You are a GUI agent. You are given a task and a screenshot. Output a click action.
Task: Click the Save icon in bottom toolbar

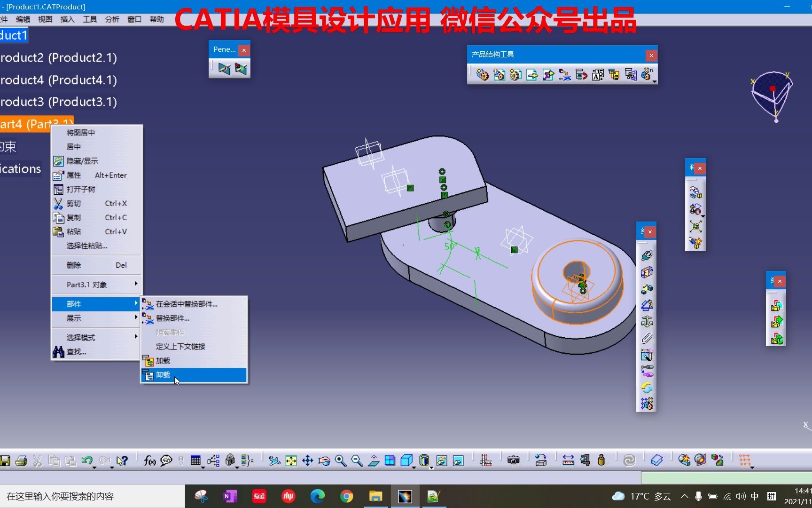pyautogui.click(x=5, y=461)
